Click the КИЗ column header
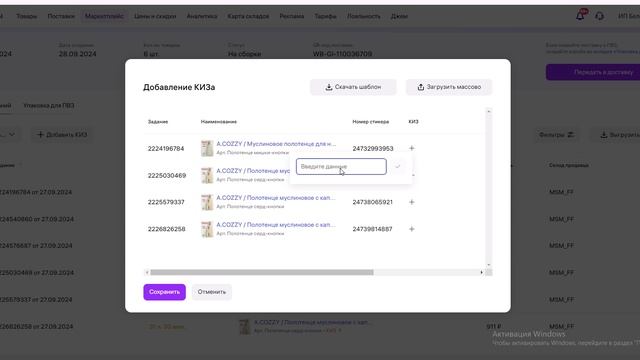Viewport: 640px width, 360px height. coord(413,122)
